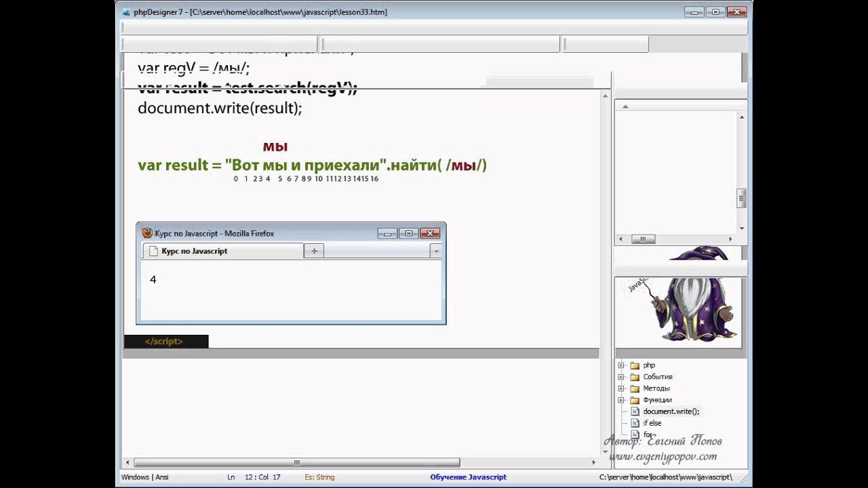Screen dimensions: 868x488
Task: Open the Firefox list-all-tabs dropdown
Action: [x=436, y=251]
